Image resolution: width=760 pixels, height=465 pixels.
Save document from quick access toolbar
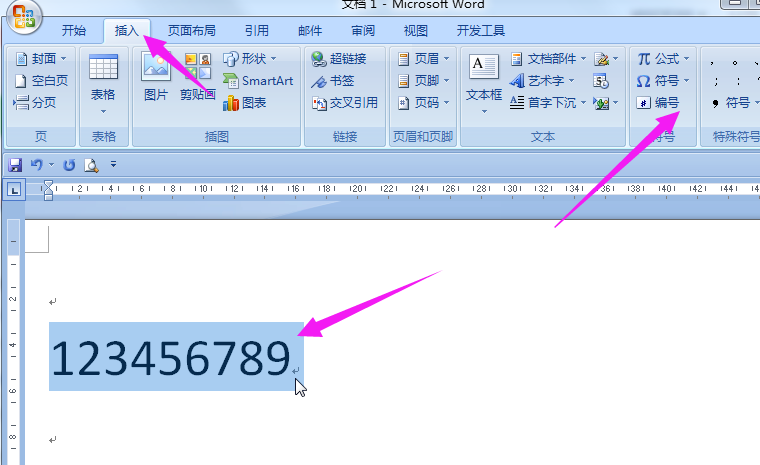pos(15,165)
